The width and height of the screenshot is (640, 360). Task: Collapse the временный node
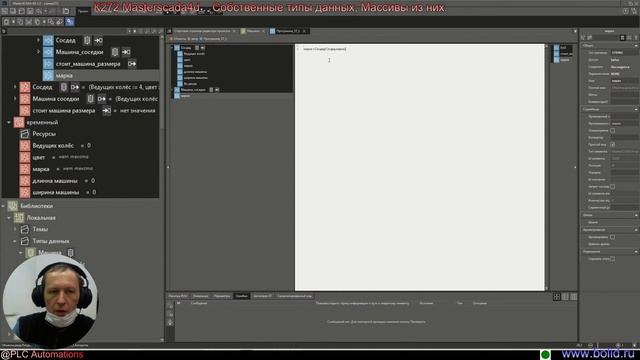point(9,122)
